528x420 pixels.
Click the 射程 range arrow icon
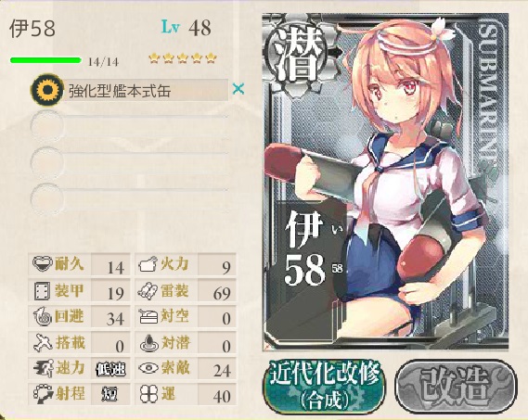(x=44, y=394)
